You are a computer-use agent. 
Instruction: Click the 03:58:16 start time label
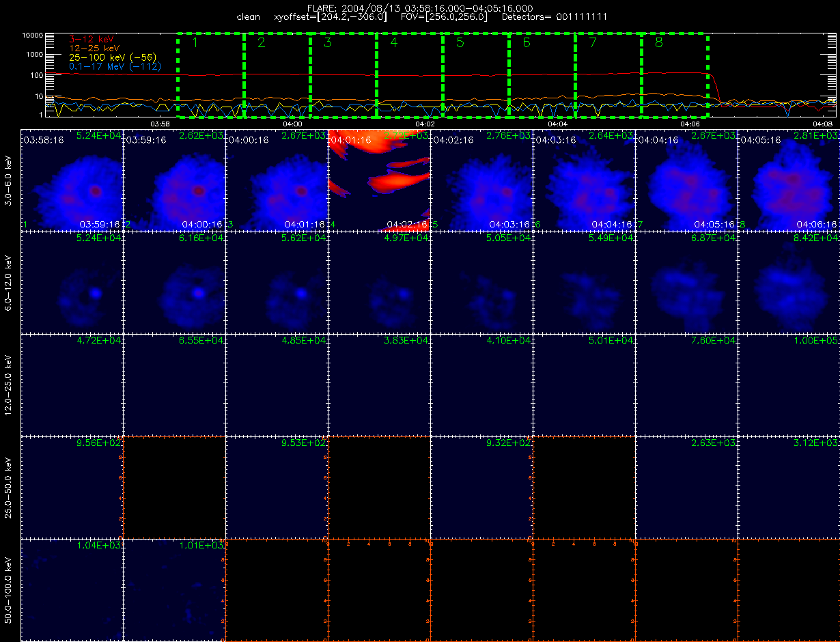pos(43,139)
